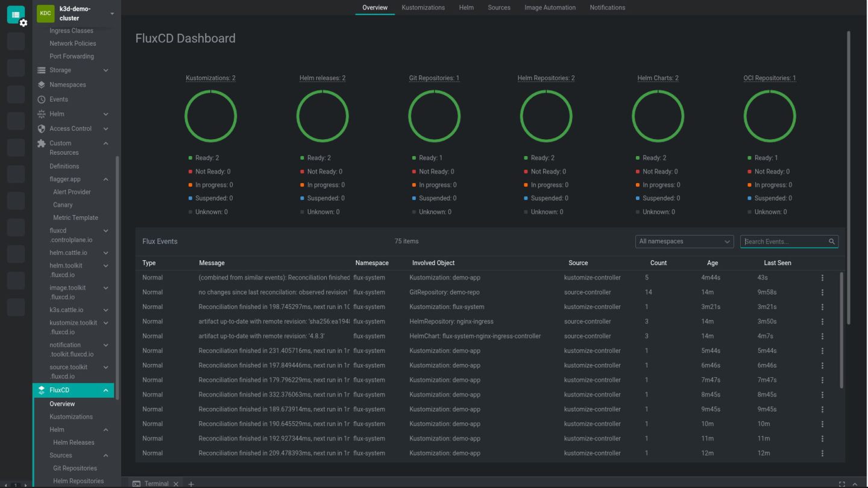The image size is (868, 488).
Task: Click the catalog list icon with gear
Action: click(16, 16)
